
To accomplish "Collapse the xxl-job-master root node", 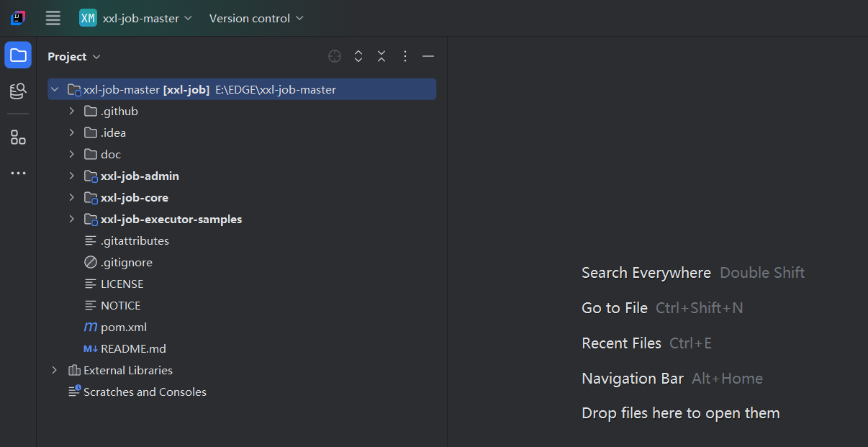I will click(55, 90).
